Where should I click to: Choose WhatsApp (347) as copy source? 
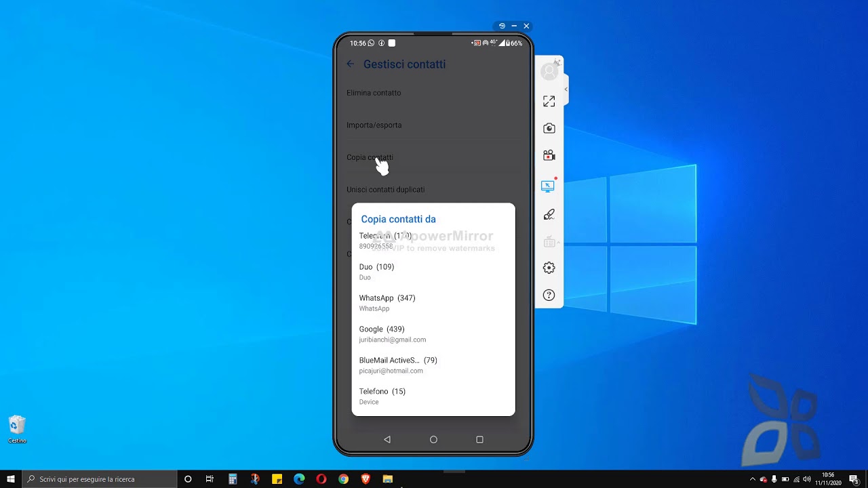(x=433, y=303)
